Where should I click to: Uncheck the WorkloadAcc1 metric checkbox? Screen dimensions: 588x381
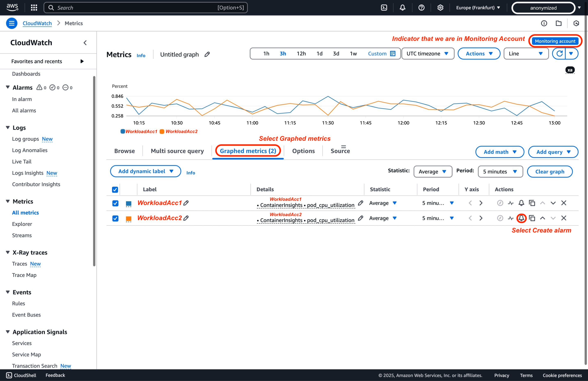[x=115, y=203]
